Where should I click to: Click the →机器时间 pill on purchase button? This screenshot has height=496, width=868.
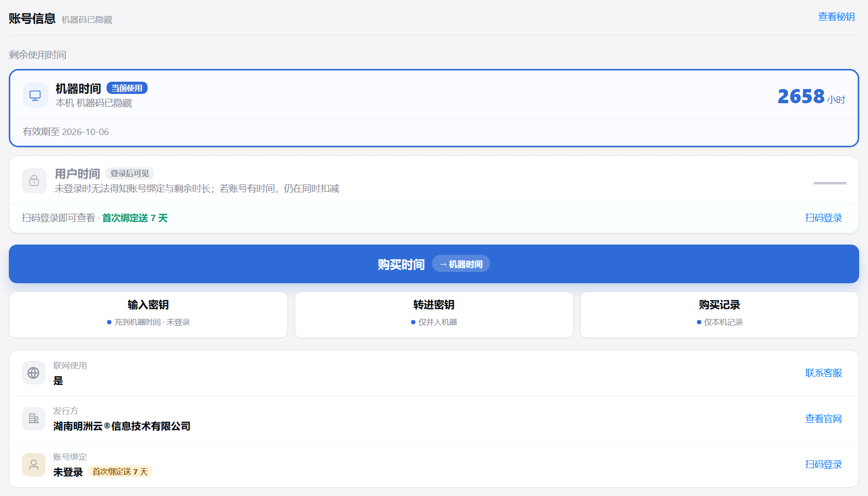(461, 264)
